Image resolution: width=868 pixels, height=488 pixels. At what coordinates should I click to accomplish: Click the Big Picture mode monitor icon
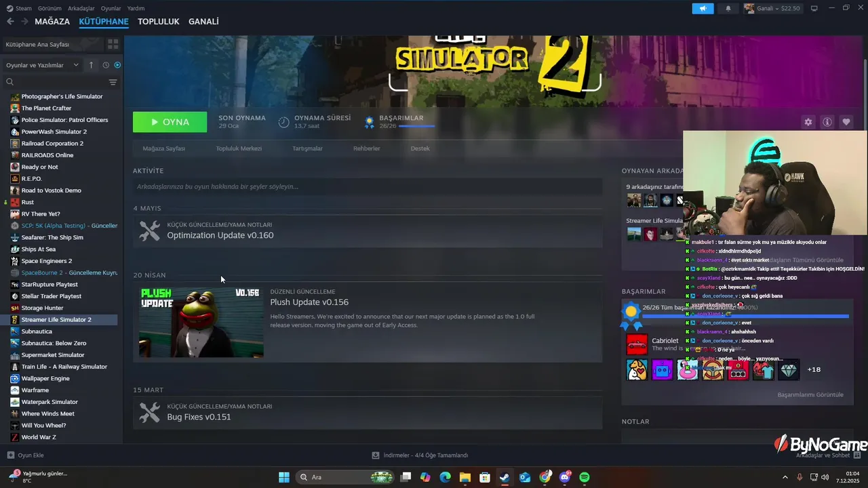814,8
